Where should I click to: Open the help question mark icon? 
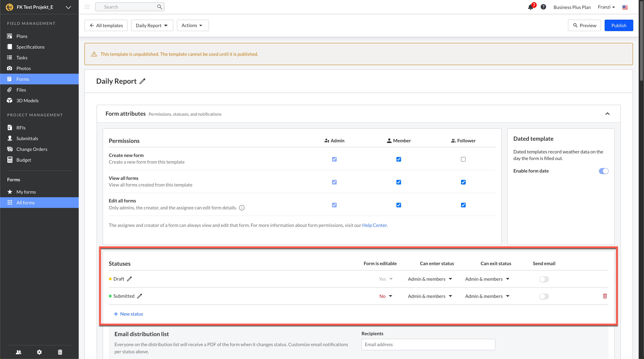[x=543, y=7]
